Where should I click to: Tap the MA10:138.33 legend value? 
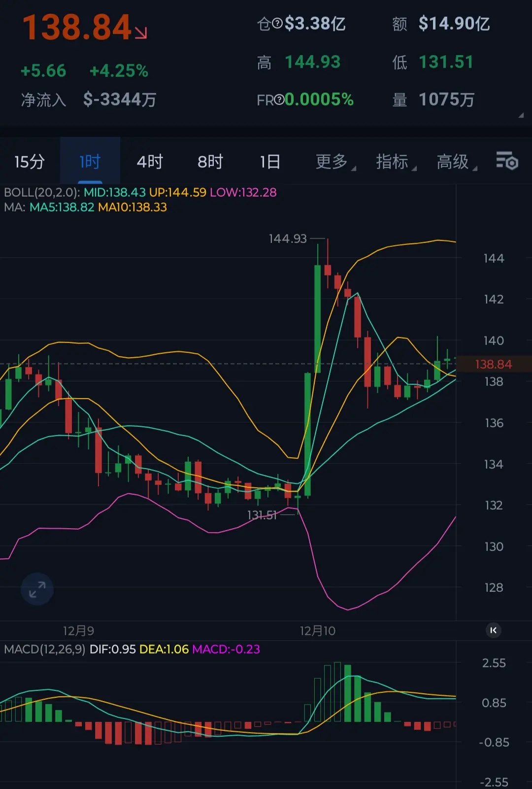click(133, 207)
